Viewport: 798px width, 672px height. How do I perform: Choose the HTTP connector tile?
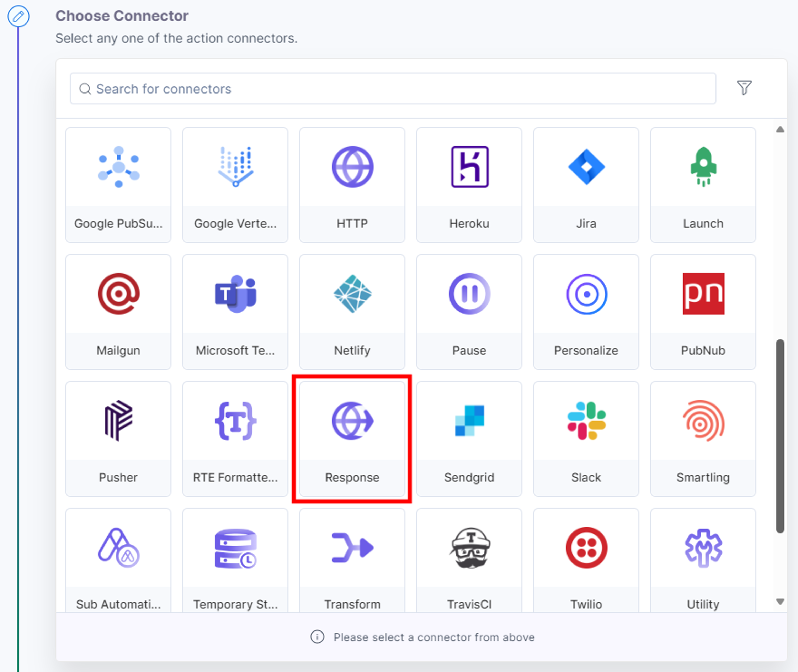(352, 185)
